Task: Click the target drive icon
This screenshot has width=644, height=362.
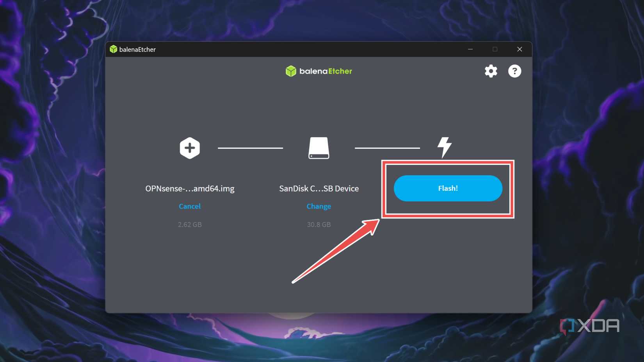Action: [x=318, y=148]
